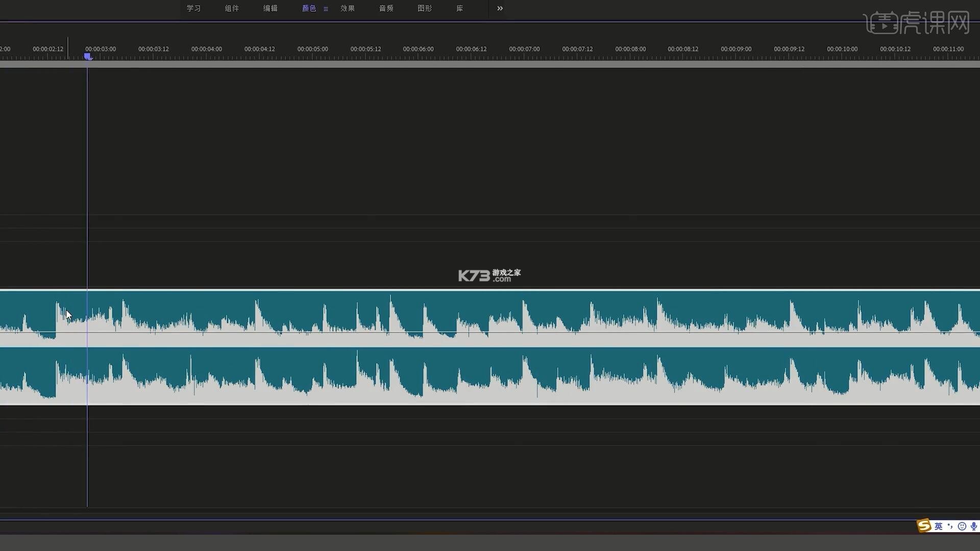
Task: Activate the microphone voice input icon
Action: click(973, 526)
